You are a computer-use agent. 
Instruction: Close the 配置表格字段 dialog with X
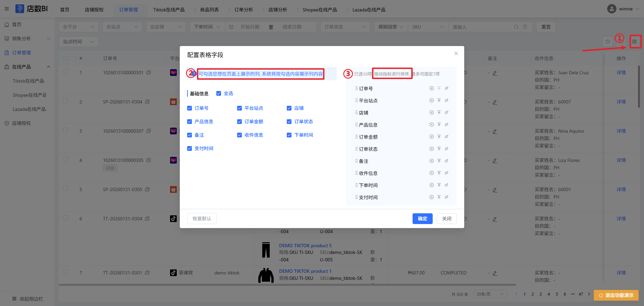click(x=456, y=53)
